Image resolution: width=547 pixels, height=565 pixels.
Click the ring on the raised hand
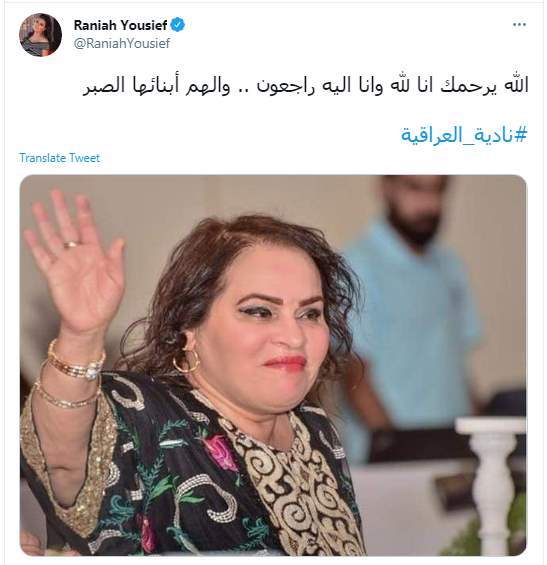70,245
